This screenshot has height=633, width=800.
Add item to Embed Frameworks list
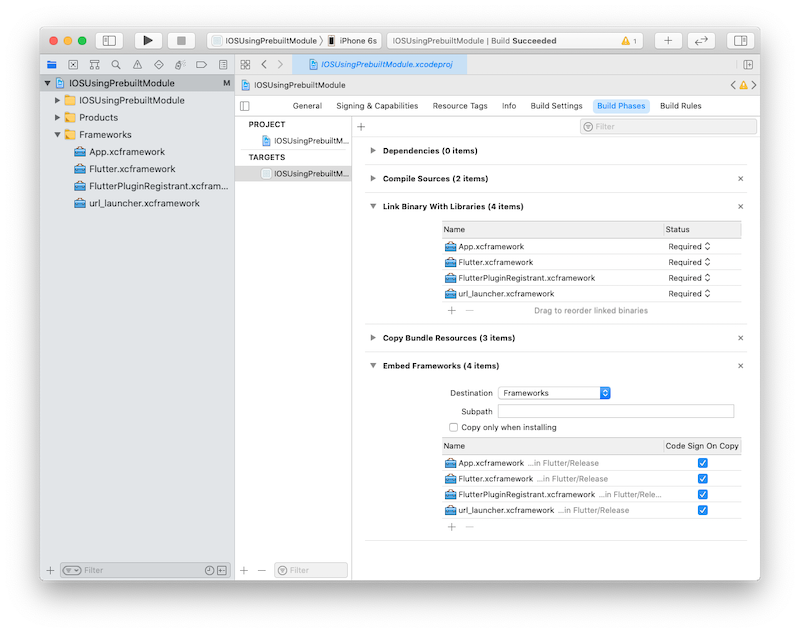click(x=452, y=526)
